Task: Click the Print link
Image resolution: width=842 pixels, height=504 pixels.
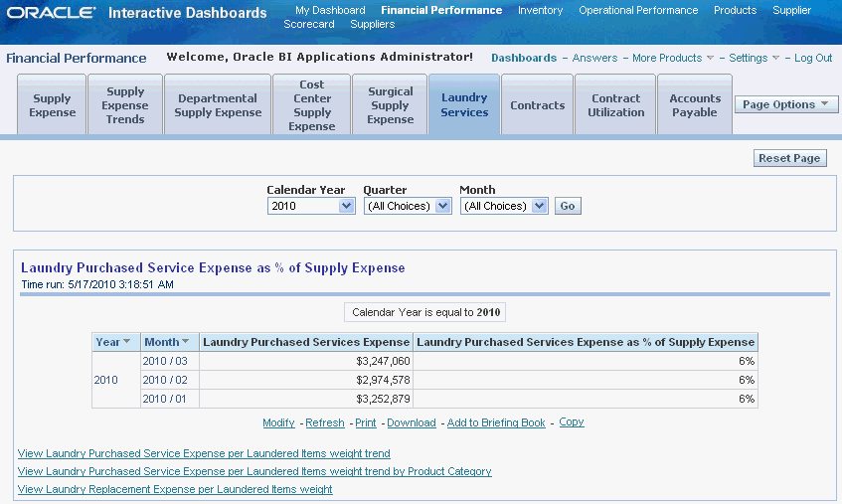Action: click(x=366, y=422)
